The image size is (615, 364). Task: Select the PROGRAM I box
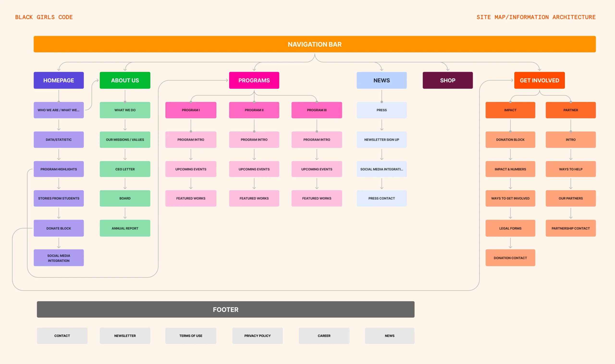(x=191, y=110)
